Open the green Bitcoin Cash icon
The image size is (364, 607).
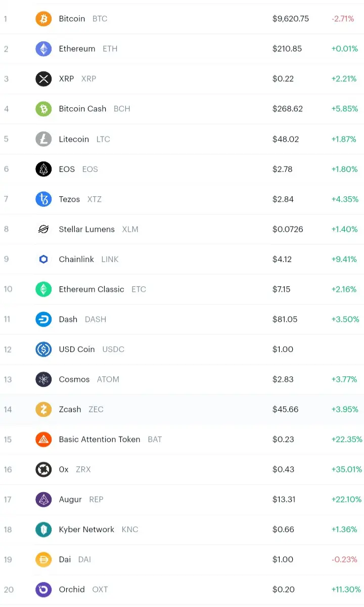pos(43,109)
